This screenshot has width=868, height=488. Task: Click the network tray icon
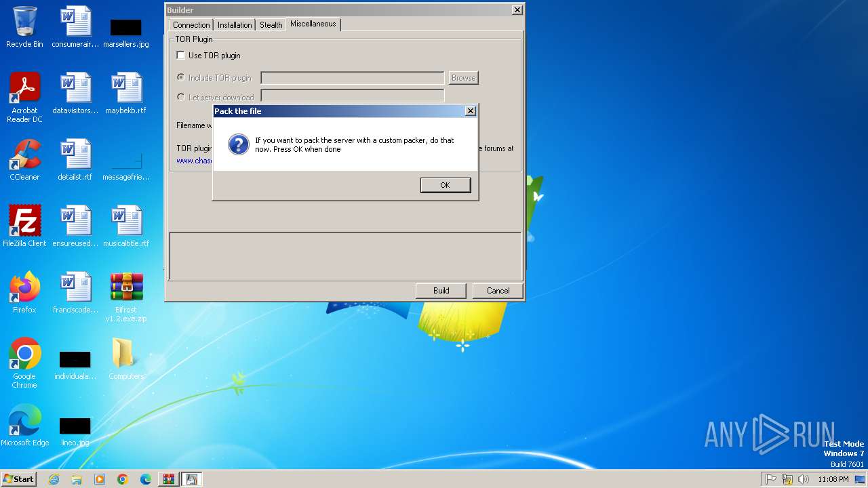[x=787, y=479]
